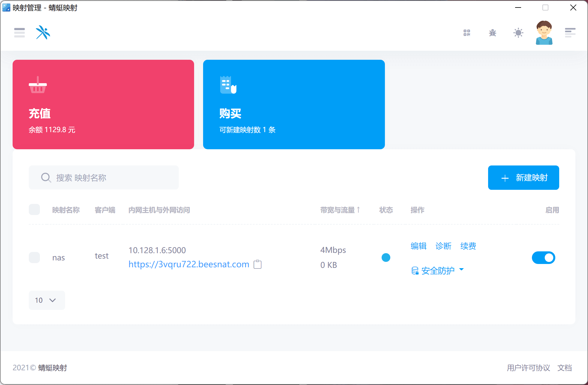Open the QR code icon
Screen dimensions: 588x385
coord(467,33)
